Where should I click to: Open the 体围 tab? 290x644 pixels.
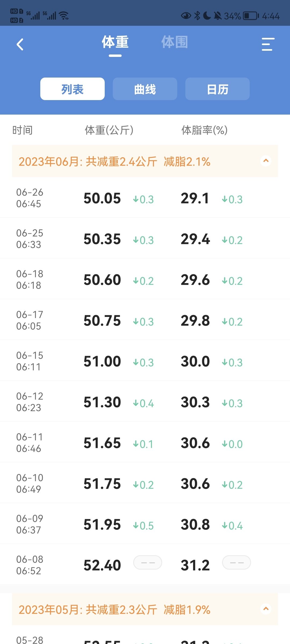tap(175, 42)
